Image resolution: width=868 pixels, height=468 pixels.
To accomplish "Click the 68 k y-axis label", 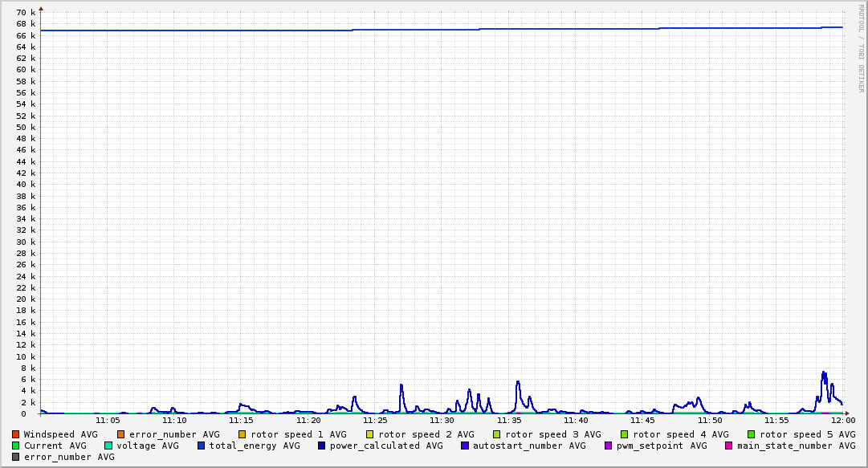I will pyautogui.click(x=26, y=24).
